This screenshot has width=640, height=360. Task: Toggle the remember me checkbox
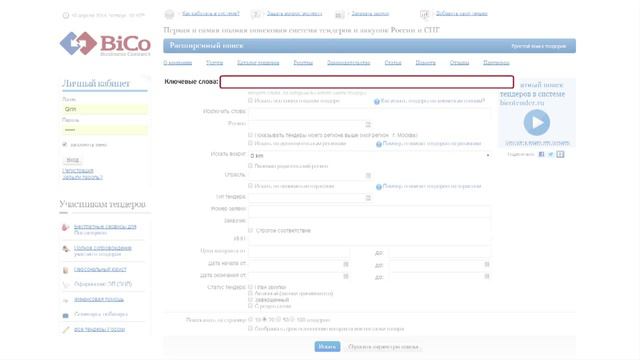pos(64,144)
